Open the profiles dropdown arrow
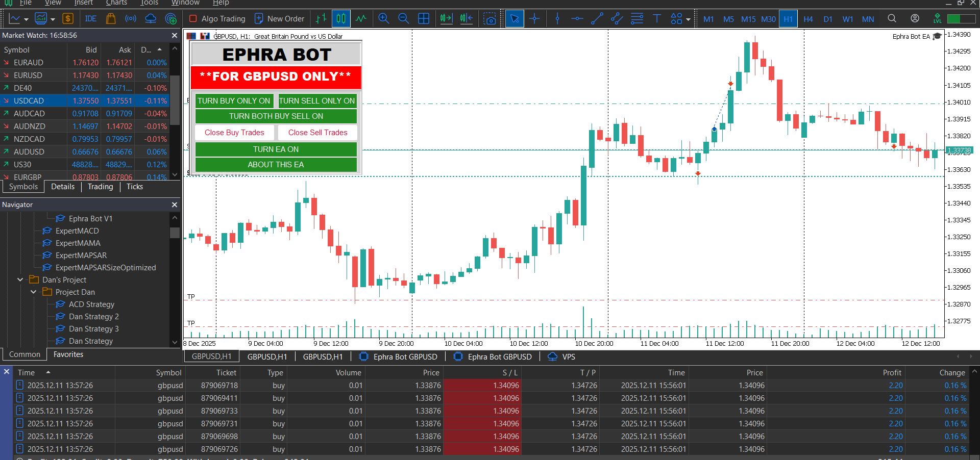Viewport: 980px width, 460px height. coord(53,19)
